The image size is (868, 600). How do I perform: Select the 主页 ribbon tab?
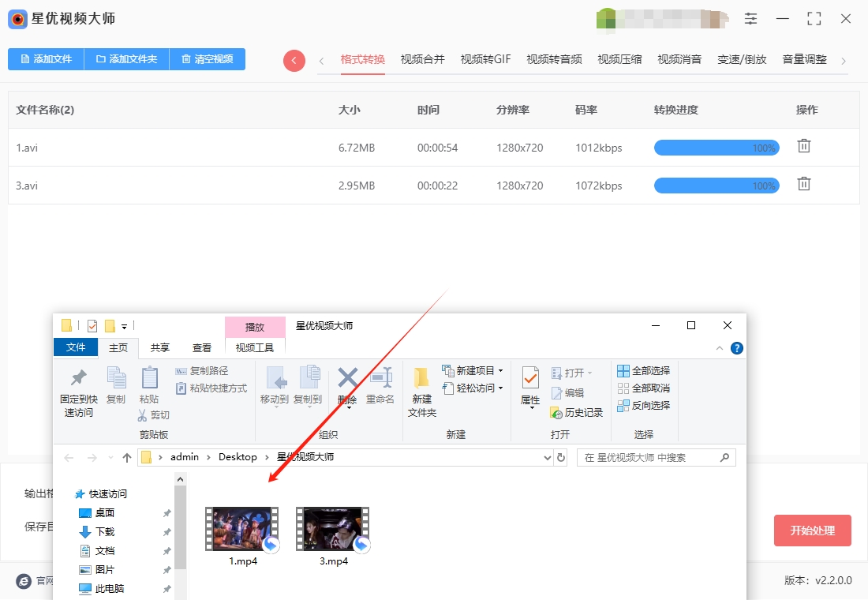[x=118, y=348]
